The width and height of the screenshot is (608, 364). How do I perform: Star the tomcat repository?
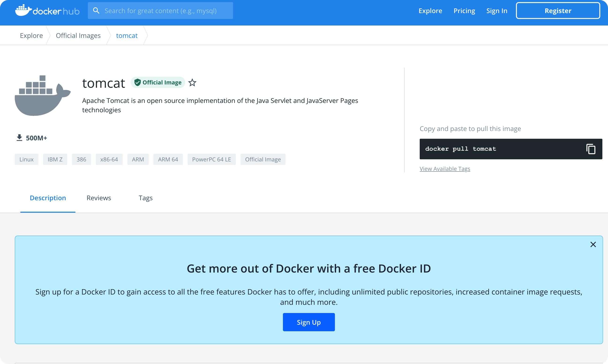point(192,83)
